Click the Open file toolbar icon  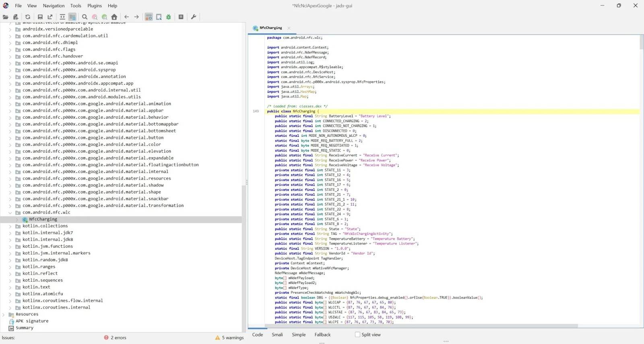6,17
